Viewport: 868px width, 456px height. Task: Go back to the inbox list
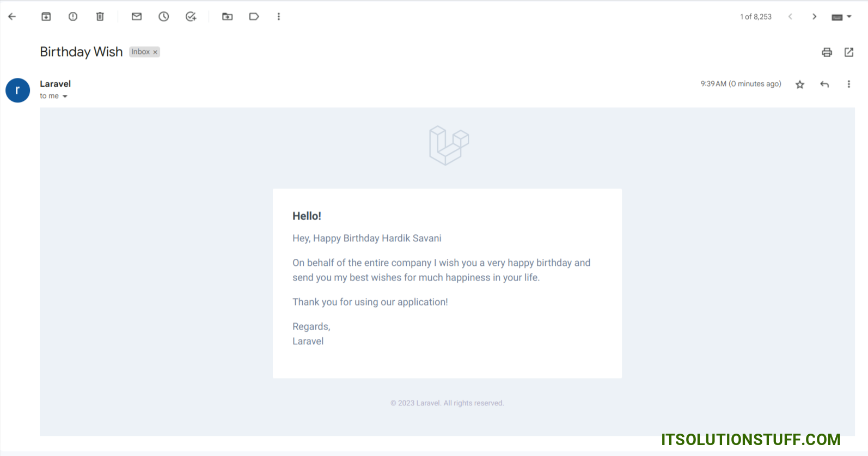point(12,17)
